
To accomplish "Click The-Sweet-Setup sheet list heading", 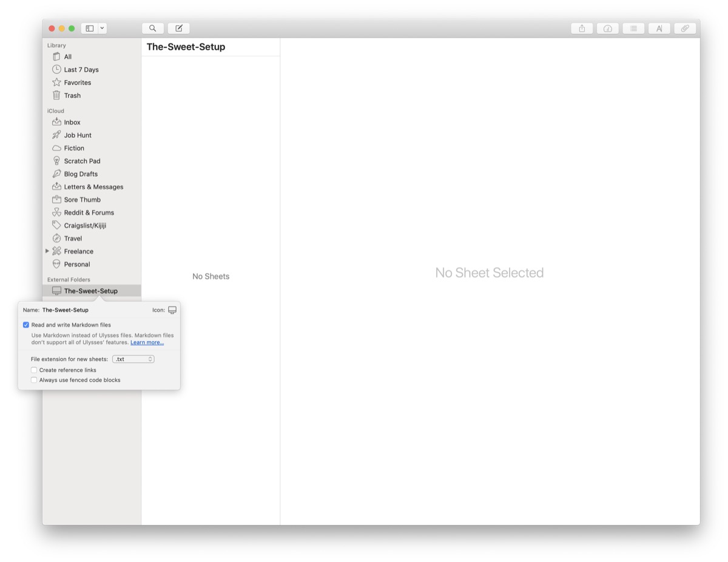I will point(186,47).
